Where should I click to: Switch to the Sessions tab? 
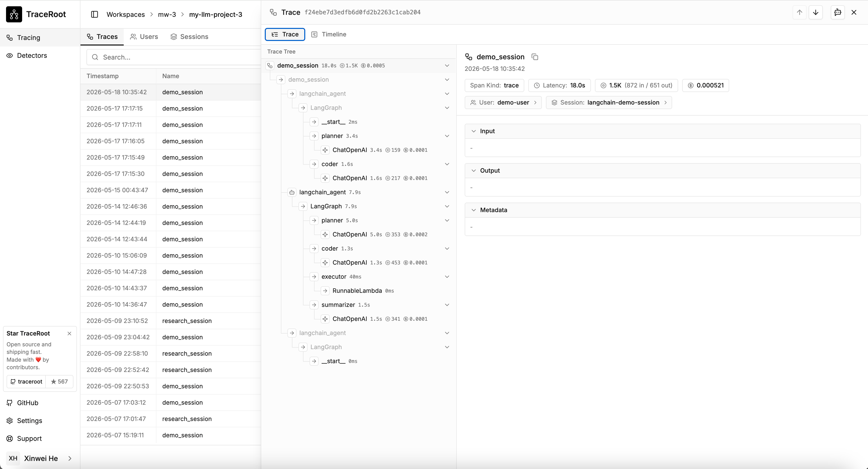tap(189, 36)
